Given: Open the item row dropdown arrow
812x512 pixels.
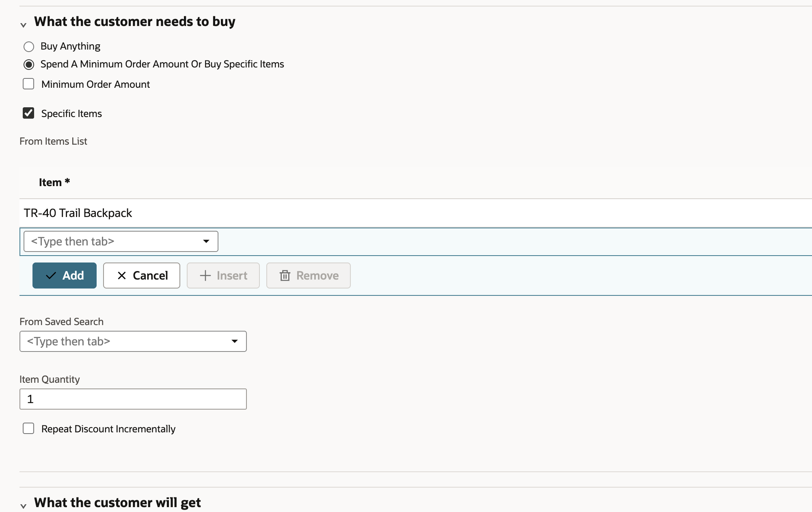Looking at the screenshot, I should (x=206, y=241).
